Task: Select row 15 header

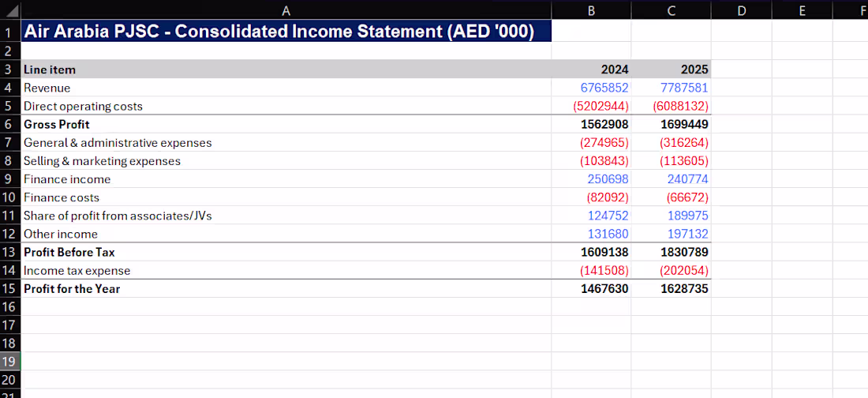Action: [10, 289]
